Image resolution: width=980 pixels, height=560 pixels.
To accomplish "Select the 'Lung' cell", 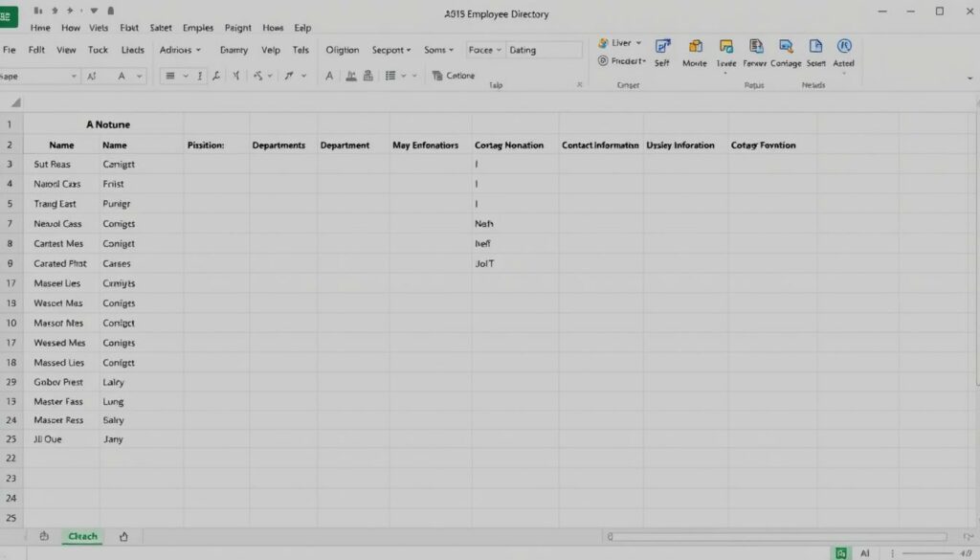I will pos(142,402).
